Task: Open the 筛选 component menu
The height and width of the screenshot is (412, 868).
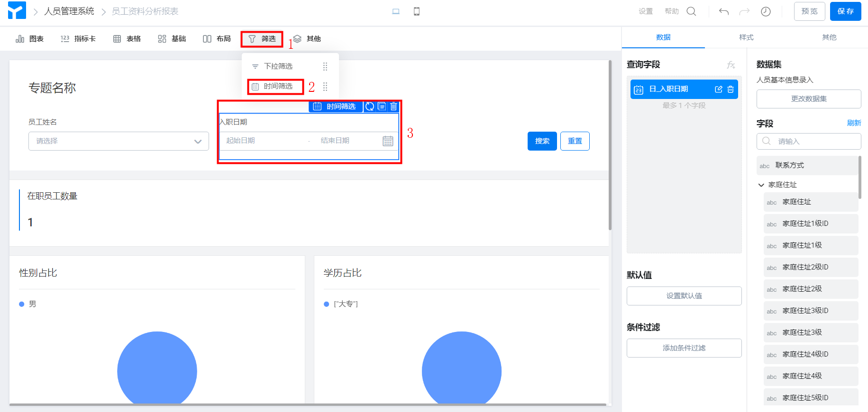Action: coord(262,39)
